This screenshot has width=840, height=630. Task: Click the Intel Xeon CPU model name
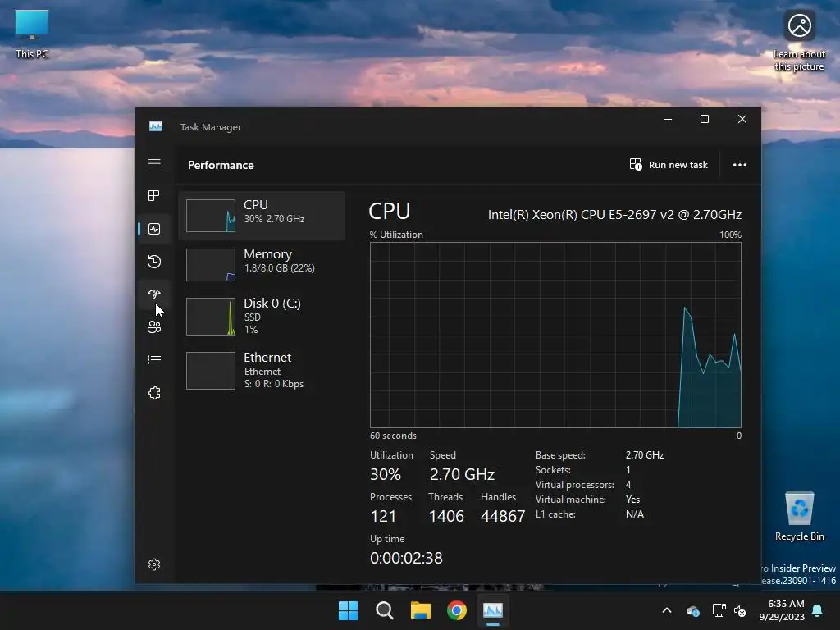[614, 215]
